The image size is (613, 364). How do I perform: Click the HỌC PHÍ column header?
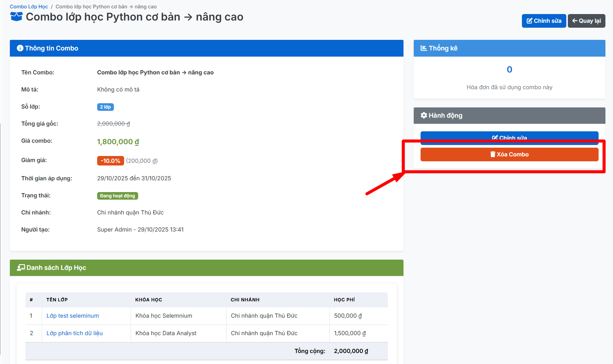(344, 300)
